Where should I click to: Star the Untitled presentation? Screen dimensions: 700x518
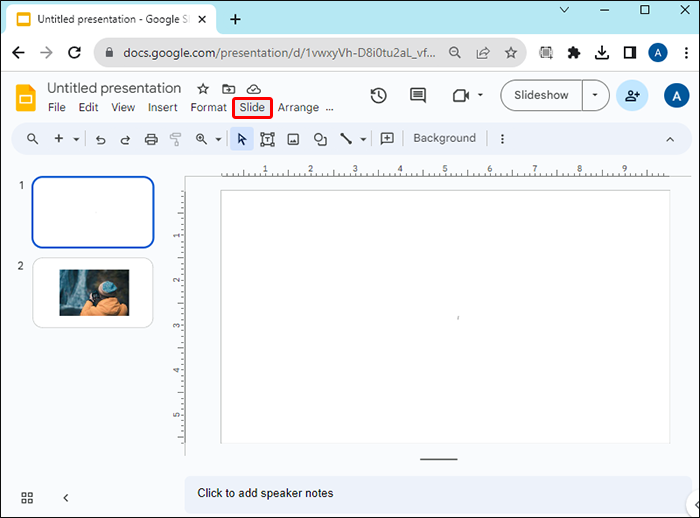click(203, 89)
